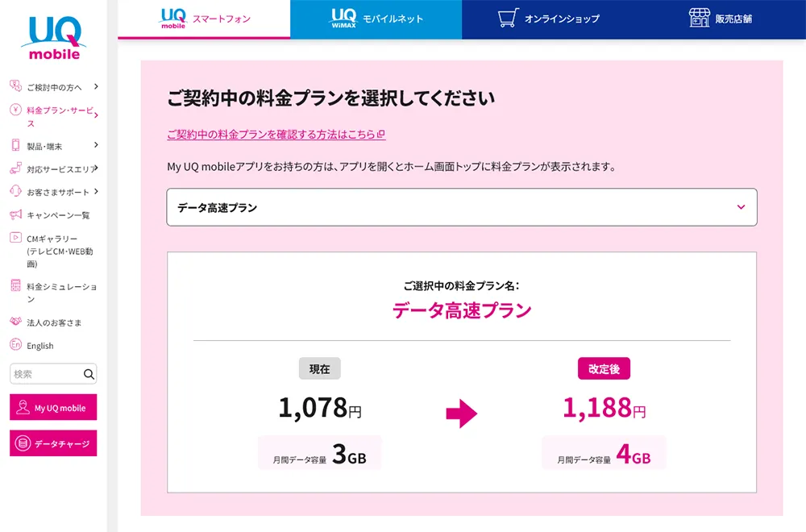Switch to UQ WiMAX モバイルネット tab
Image resolution: width=806 pixels, height=532 pixels.
(376, 19)
